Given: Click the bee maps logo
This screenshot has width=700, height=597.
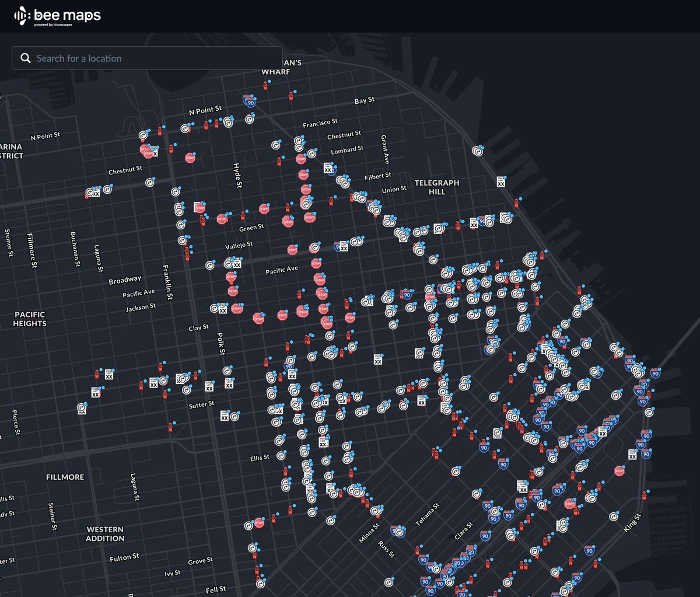Looking at the screenshot, I should tap(55, 16).
